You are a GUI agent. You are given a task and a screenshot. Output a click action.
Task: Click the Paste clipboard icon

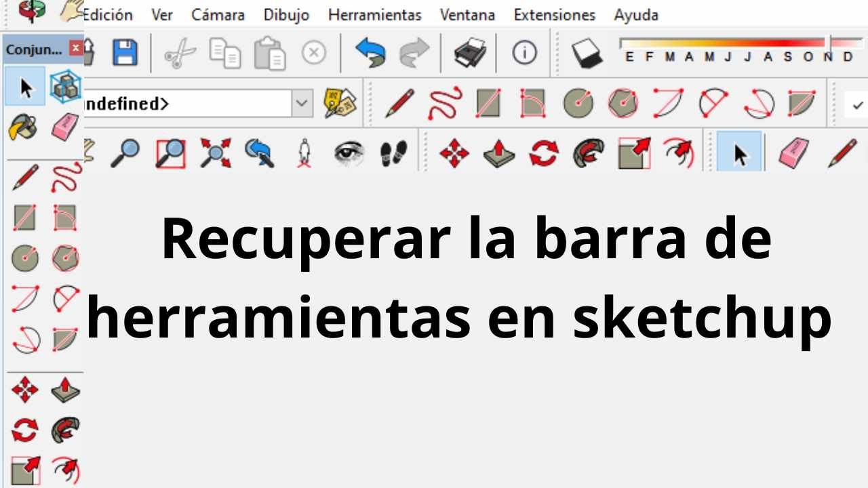(x=269, y=54)
